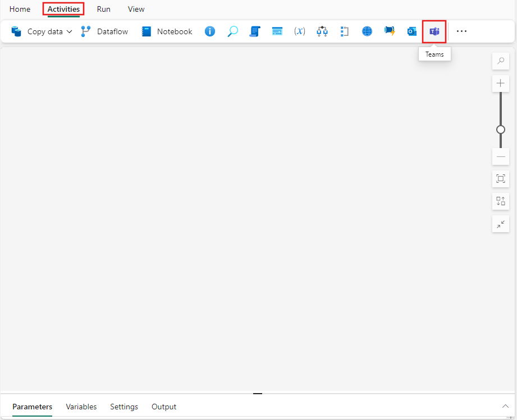517x420 pixels.
Task: Add the Stored procedure activity icon
Action: click(277, 31)
